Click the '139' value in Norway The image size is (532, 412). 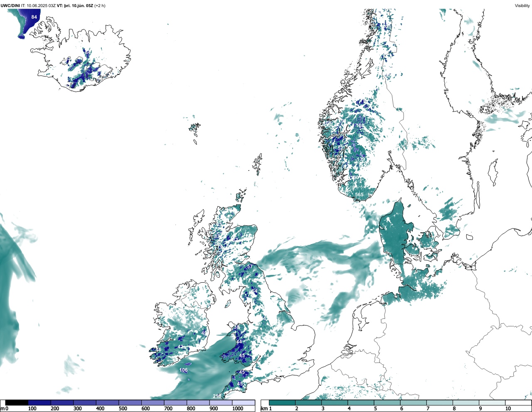361,159
